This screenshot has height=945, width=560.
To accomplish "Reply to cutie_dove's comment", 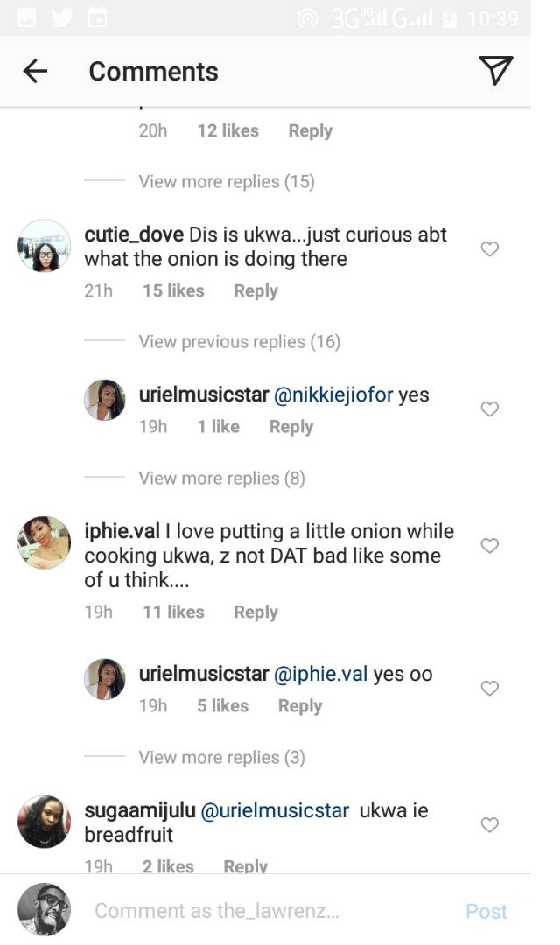I will (x=255, y=291).
